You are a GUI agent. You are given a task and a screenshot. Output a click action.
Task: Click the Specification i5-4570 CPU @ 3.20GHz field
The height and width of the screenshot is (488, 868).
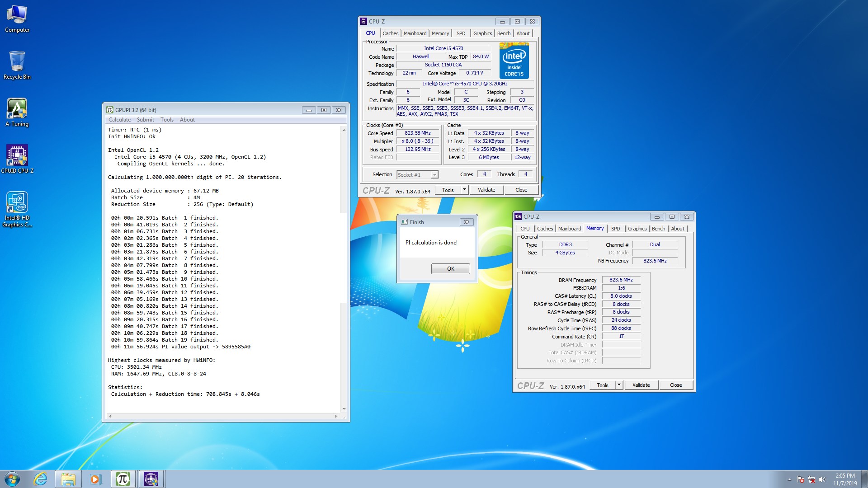[x=465, y=84]
